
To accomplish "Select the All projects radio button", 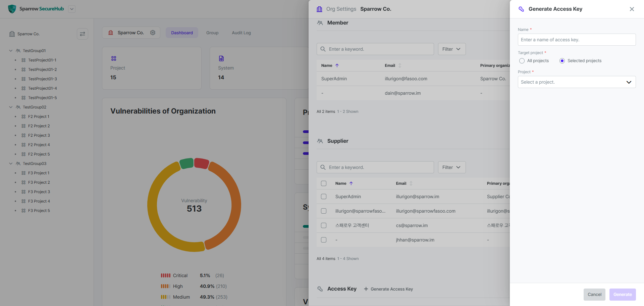I will coord(522,61).
